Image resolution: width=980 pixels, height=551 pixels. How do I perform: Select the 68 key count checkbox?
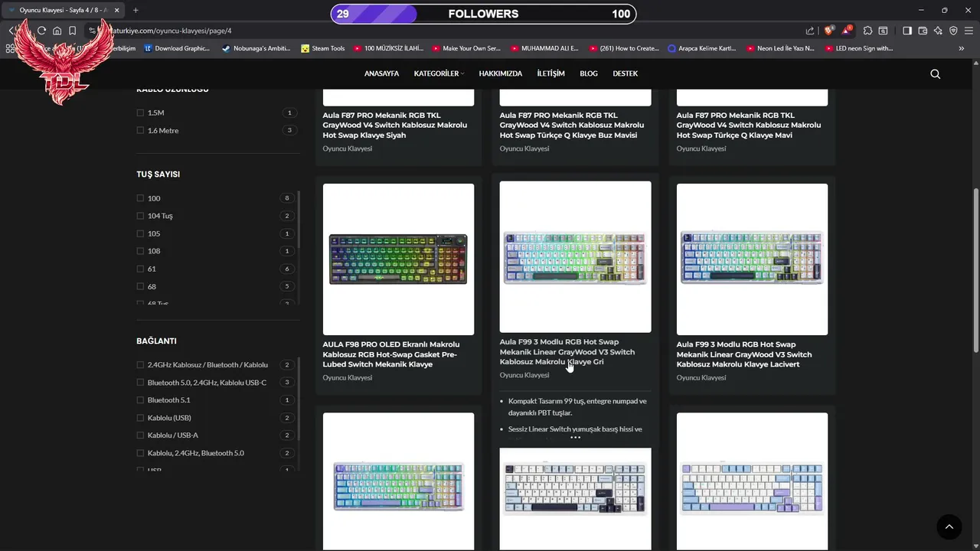140,286
